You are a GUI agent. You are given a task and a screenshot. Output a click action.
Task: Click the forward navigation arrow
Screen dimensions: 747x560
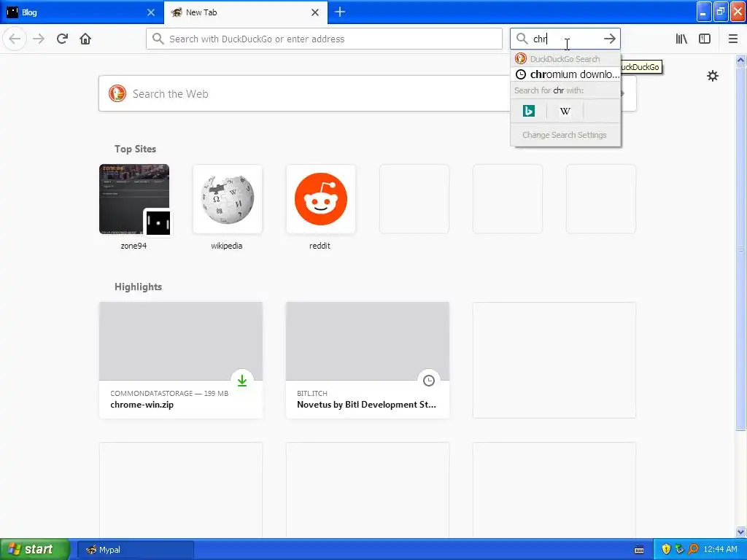[x=39, y=39]
